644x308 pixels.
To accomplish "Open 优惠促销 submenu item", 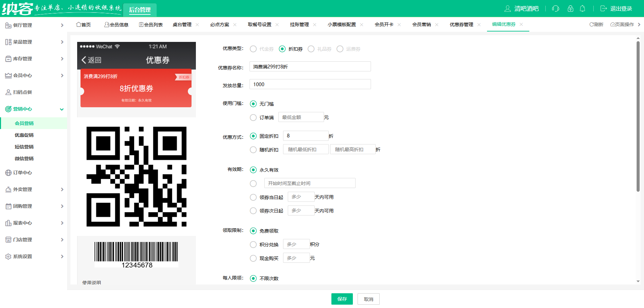I will click(24, 135).
